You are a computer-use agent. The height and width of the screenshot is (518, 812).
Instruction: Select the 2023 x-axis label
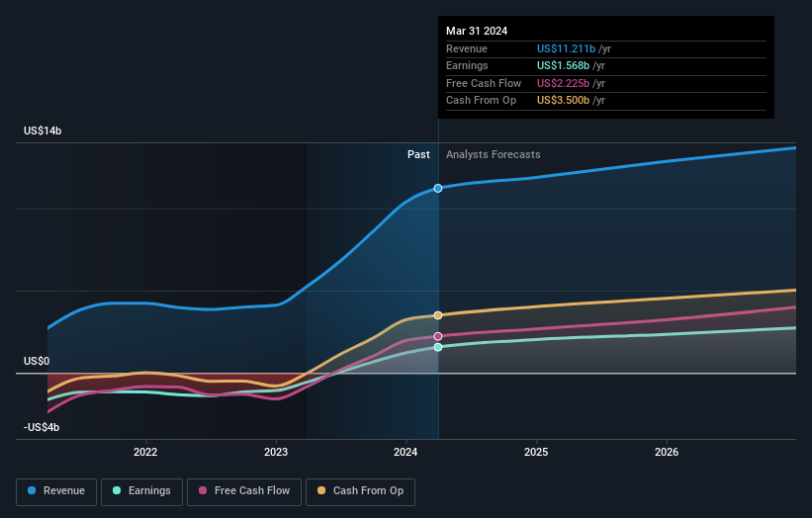(x=276, y=453)
